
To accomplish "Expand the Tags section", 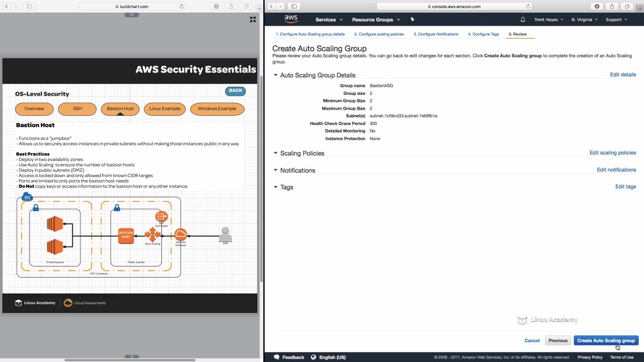I will 275,187.
